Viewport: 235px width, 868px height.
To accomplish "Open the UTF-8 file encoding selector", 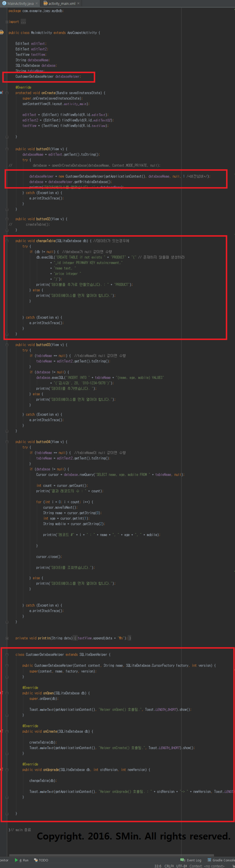I will click(181, 866).
